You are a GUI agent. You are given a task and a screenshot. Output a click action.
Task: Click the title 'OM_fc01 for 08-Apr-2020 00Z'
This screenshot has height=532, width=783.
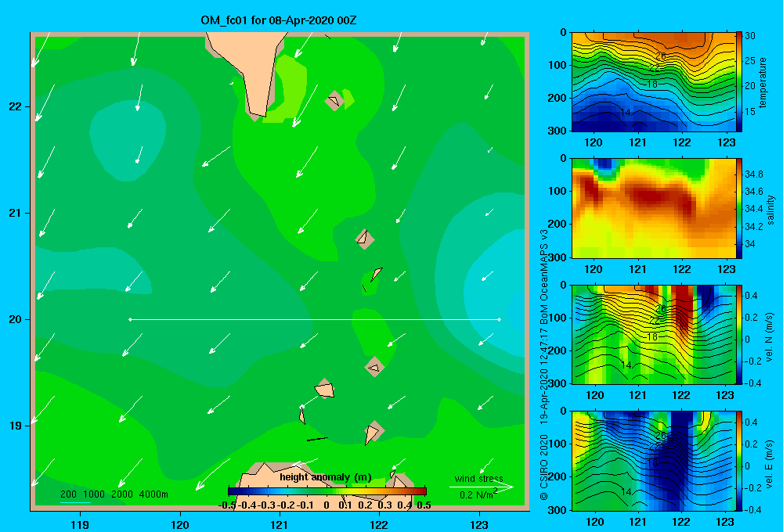click(x=279, y=20)
